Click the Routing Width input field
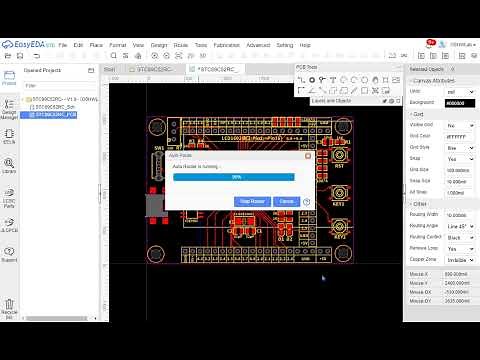The image size is (480, 360). (460, 215)
